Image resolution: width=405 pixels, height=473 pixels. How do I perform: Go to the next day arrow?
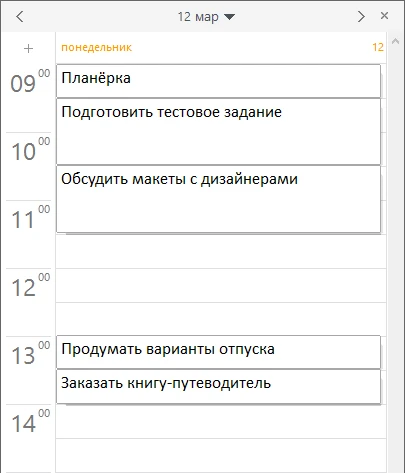pyautogui.click(x=361, y=16)
